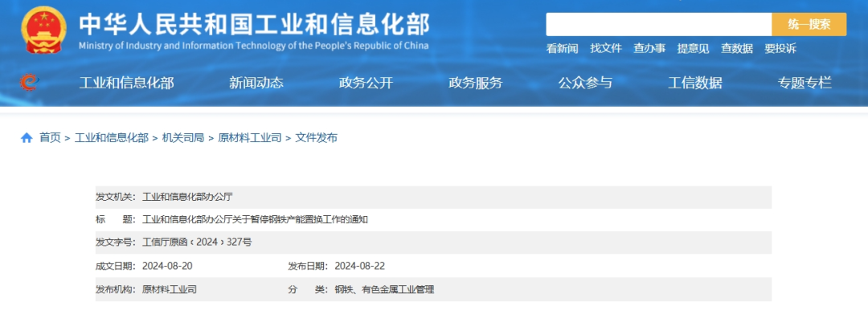Select issuing agency value 工业和信息化部办公厅
Screen dimensions: 868x314
[x=187, y=197]
